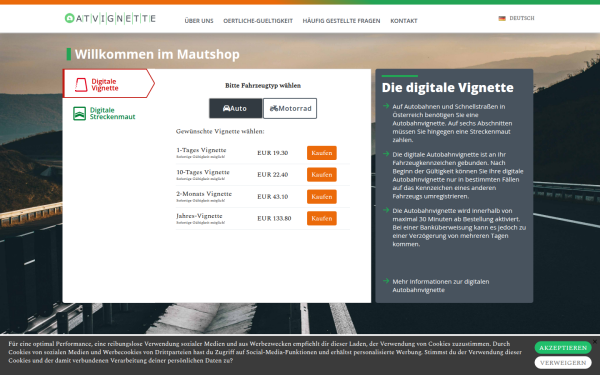
Task: Click the ATVIGNETTE logo
Action: (x=110, y=18)
